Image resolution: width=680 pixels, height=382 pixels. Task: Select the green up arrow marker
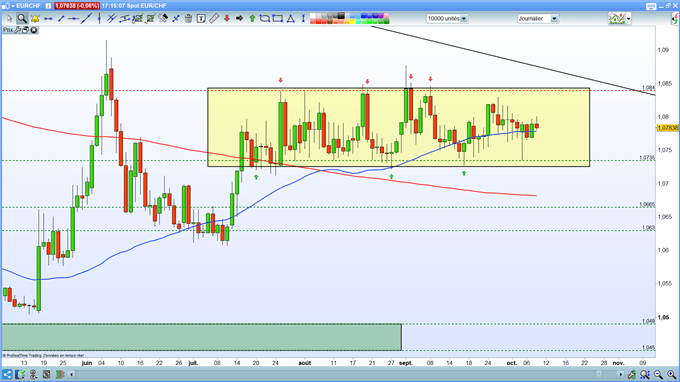click(x=252, y=19)
